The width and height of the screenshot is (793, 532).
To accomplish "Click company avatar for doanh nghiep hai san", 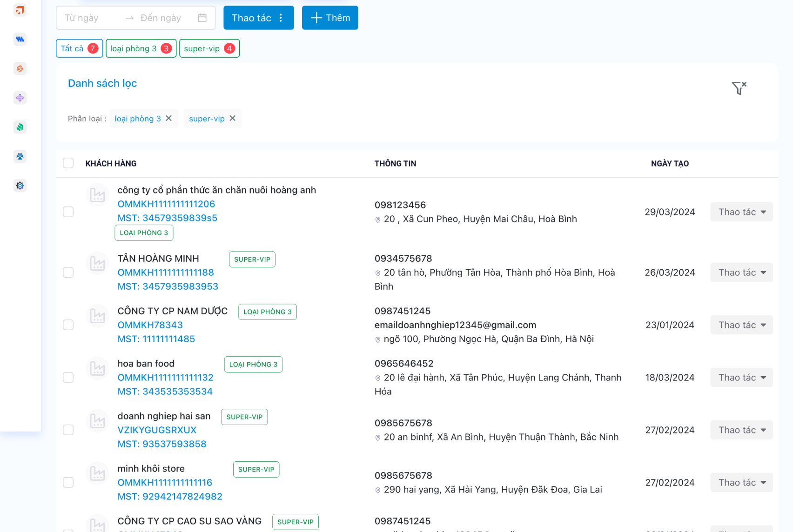I will 97,421.
